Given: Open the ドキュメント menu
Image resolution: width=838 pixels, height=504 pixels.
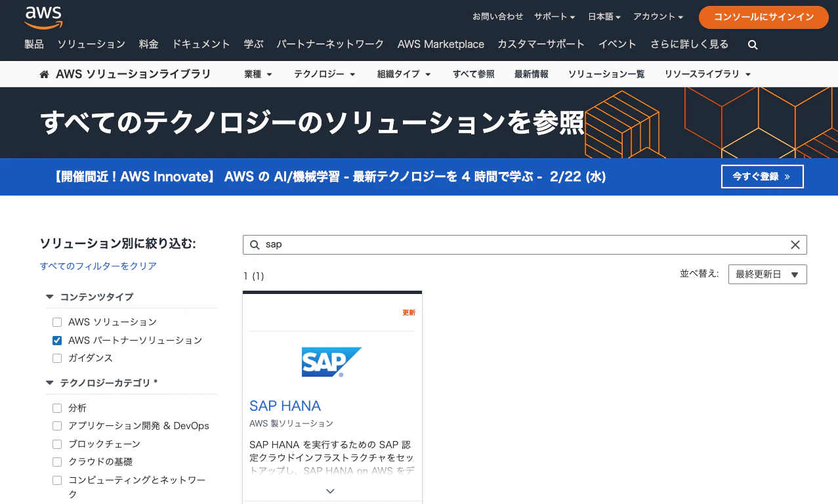Looking at the screenshot, I should (201, 45).
